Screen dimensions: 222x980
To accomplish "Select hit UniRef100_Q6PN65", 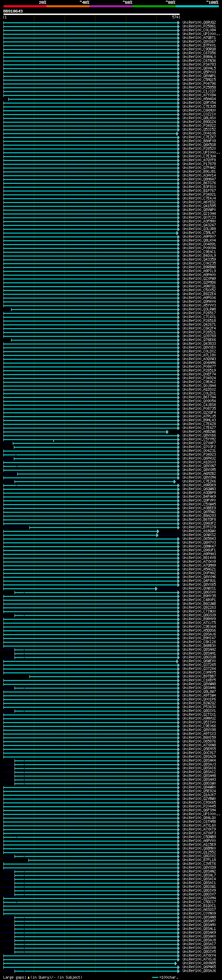I will pos(199,967).
